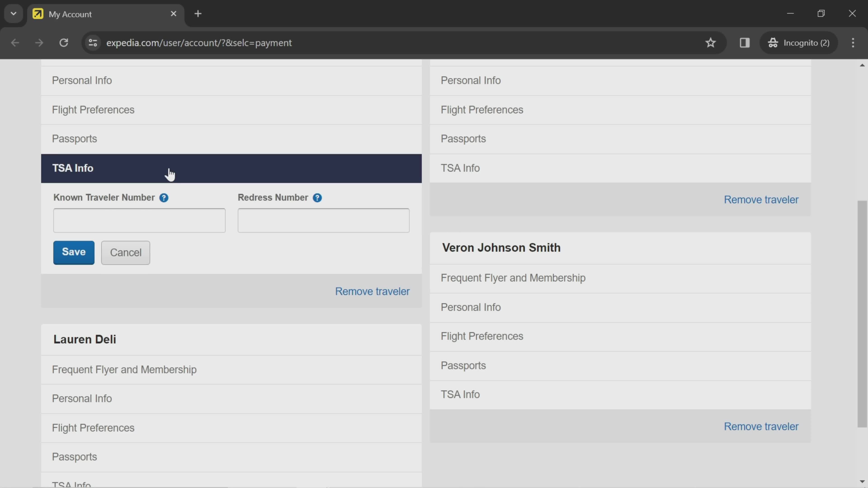The height and width of the screenshot is (488, 868).
Task: Click Known Traveler Number input field
Action: pyautogui.click(x=139, y=220)
